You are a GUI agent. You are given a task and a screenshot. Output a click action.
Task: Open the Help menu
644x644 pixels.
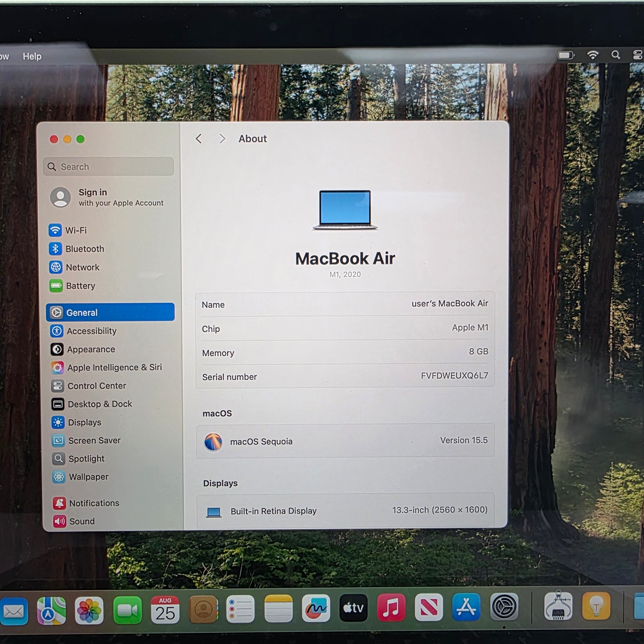32,57
